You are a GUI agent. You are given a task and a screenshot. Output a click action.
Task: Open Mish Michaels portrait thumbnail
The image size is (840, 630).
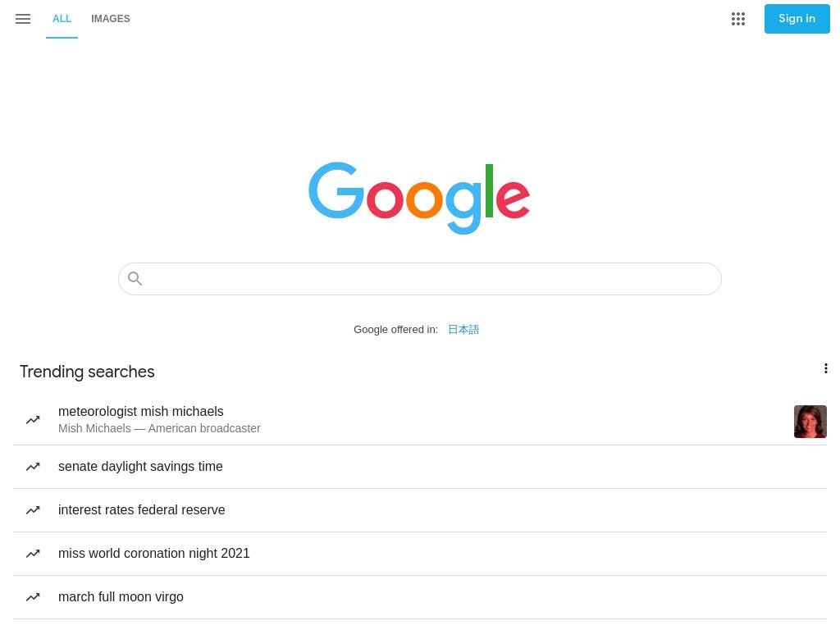(x=810, y=422)
